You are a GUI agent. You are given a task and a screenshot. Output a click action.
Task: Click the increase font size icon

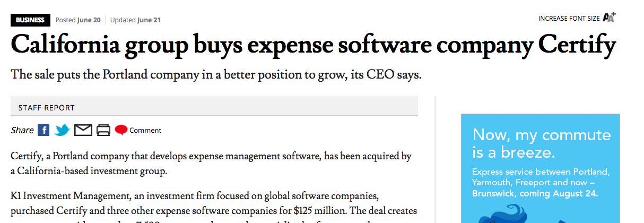pyautogui.click(x=609, y=18)
